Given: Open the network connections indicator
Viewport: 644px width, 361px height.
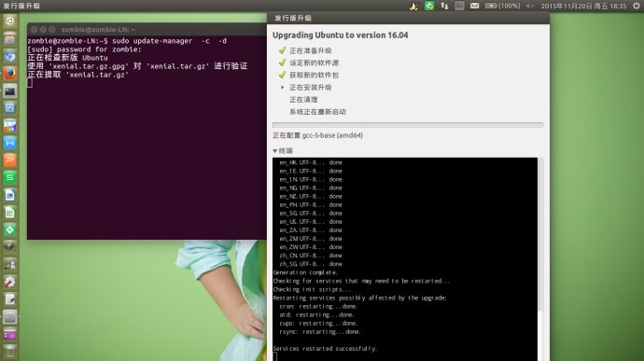Looking at the screenshot, I should point(444,6).
